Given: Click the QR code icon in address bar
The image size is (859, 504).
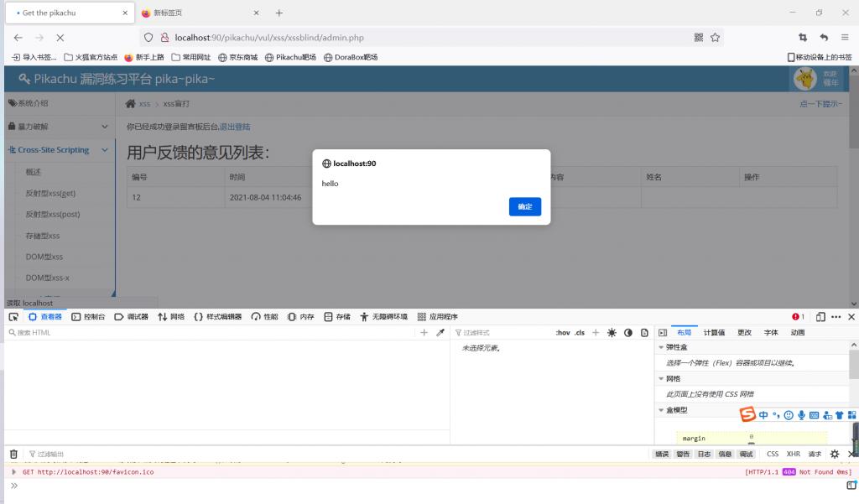Looking at the screenshot, I should pos(699,38).
